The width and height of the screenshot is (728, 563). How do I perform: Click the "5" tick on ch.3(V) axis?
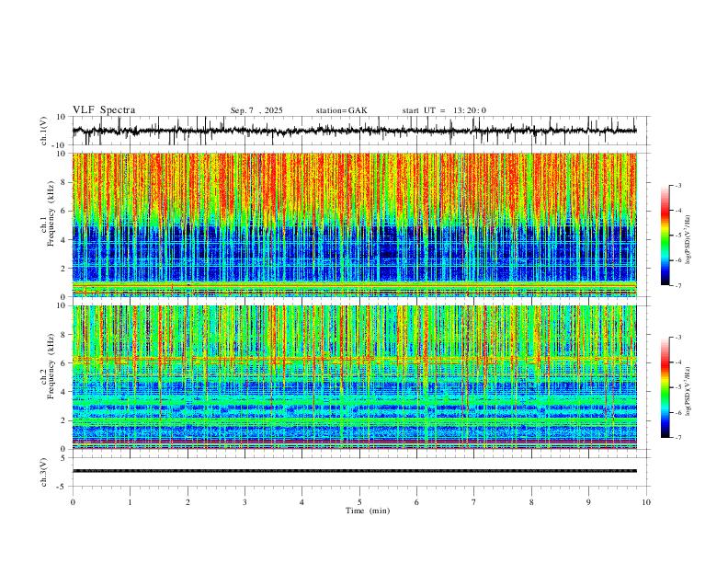coord(63,458)
